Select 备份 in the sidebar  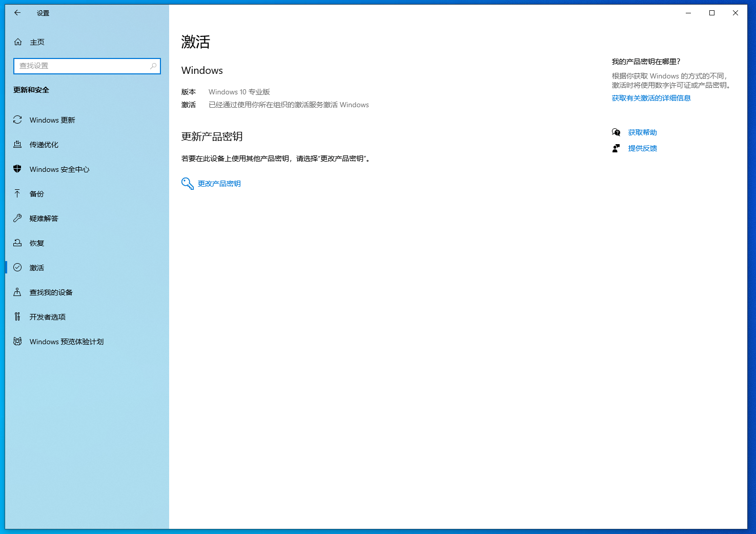(87, 194)
